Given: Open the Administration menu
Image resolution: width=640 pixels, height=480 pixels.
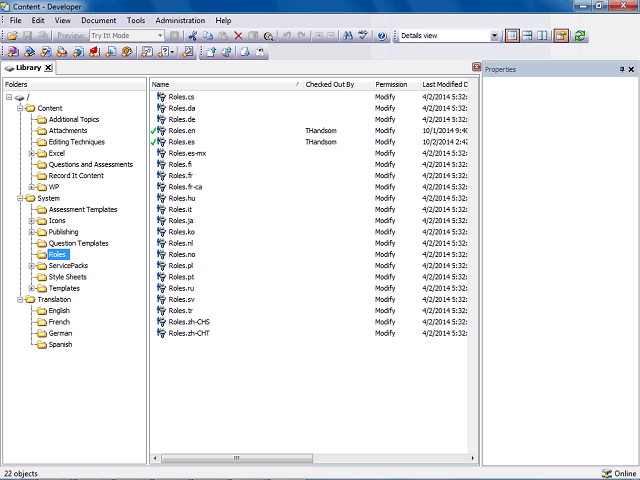Looking at the screenshot, I should pyautogui.click(x=180, y=20).
